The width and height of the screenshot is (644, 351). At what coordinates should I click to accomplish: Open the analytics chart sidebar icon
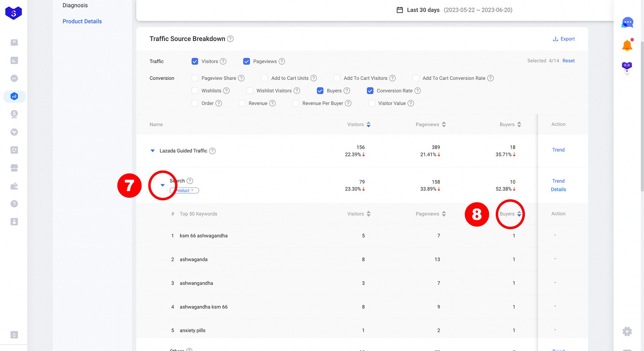click(14, 78)
